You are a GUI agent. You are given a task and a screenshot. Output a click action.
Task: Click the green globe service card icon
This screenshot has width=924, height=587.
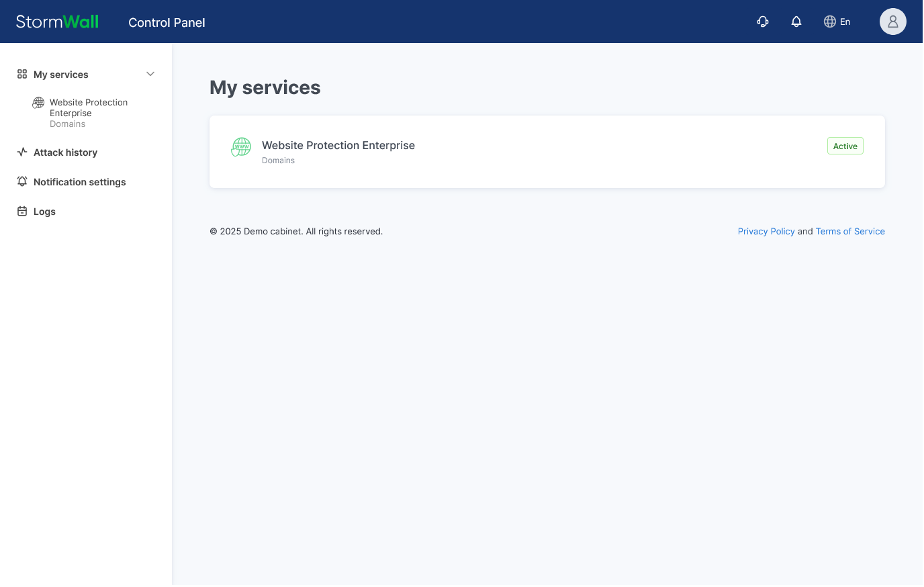(241, 146)
